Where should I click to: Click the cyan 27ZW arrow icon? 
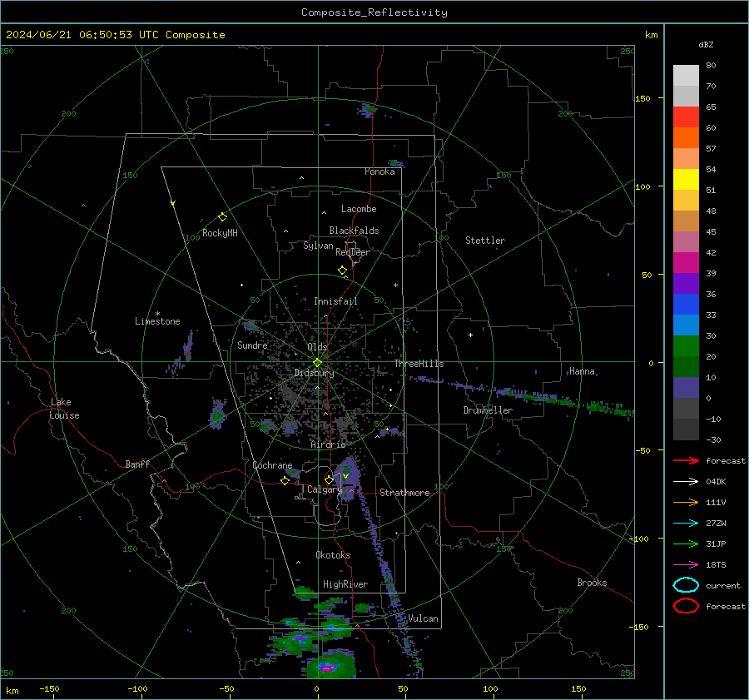click(686, 524)
